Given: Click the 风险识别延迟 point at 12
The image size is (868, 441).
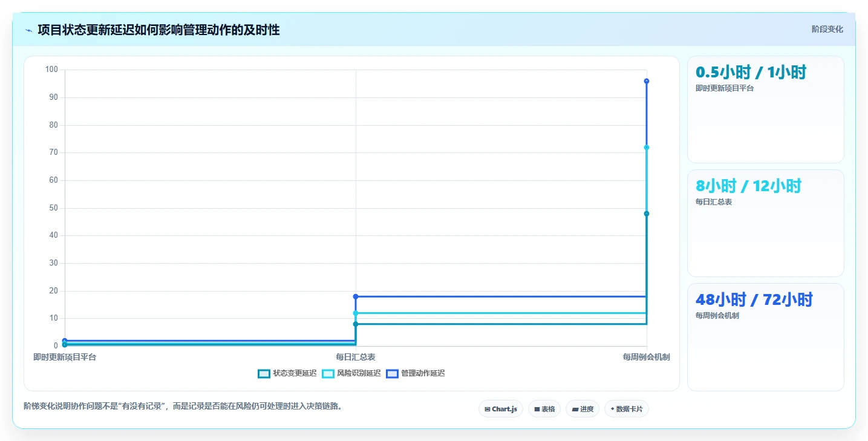Looking at the screenshot, I should pyautogui.click(x=356, y=313).
